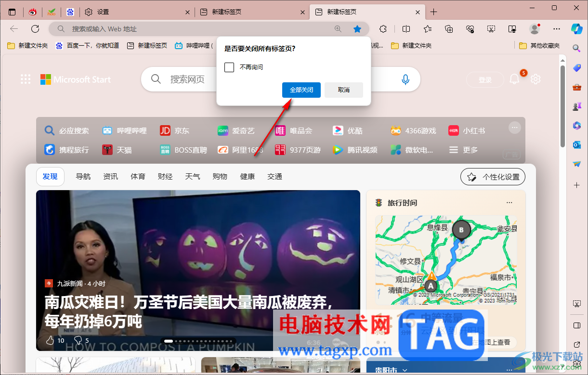Viewport: 588px width, 375px height.
Task: Open quick links three-dot options
Action: click(515, 128)
